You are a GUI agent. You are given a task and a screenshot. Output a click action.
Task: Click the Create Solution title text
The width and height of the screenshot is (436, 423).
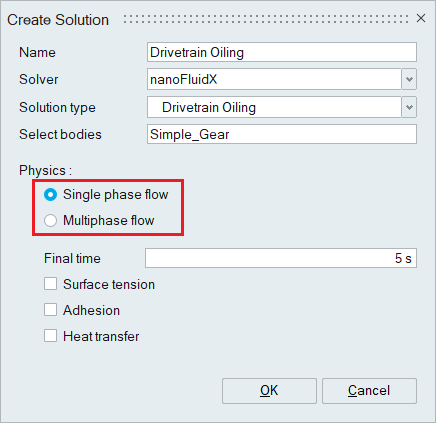click(58, 20)
